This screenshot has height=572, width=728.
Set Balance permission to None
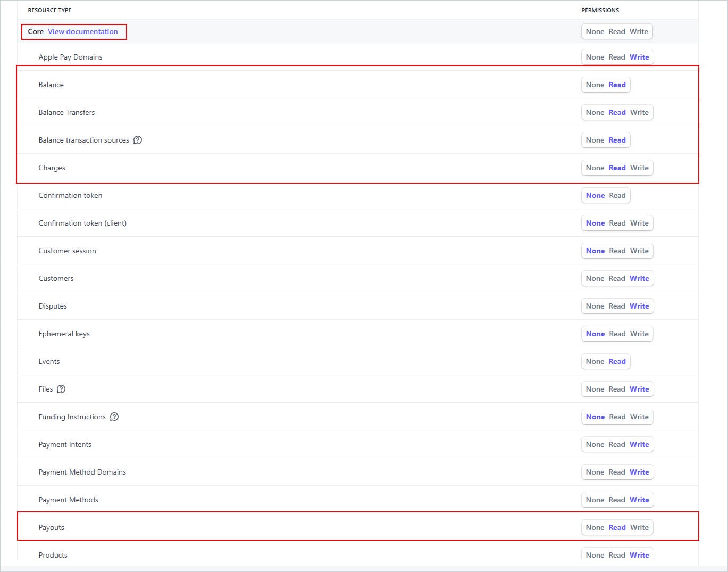(595, 85)
